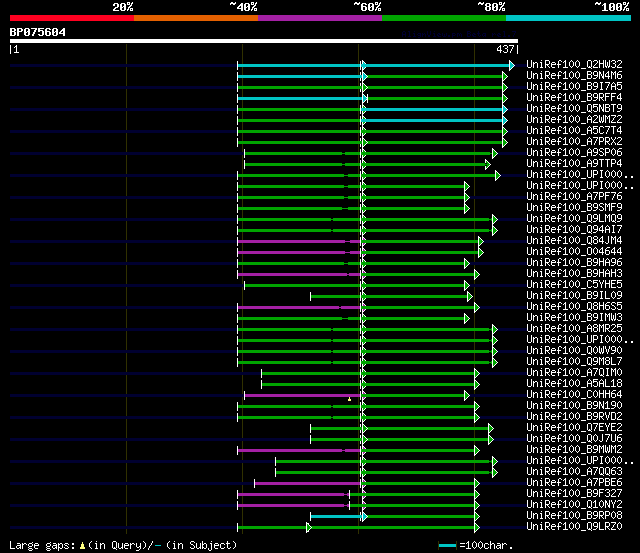The height and width of the screenshot is (553, 640).
Task: Click UniRef100_B9IL09 label
Action: [x=574, y=296]
